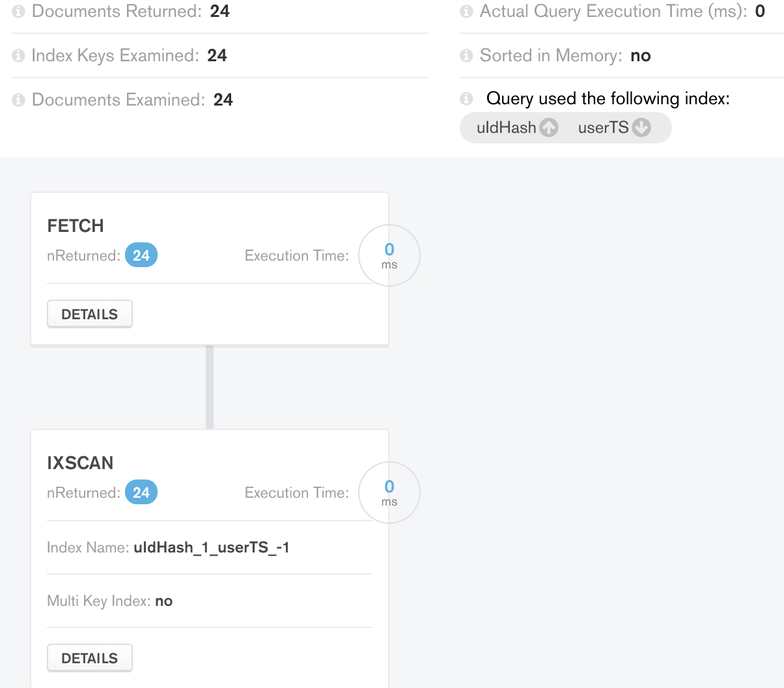Click descending arrow icon on userTS

641,128
